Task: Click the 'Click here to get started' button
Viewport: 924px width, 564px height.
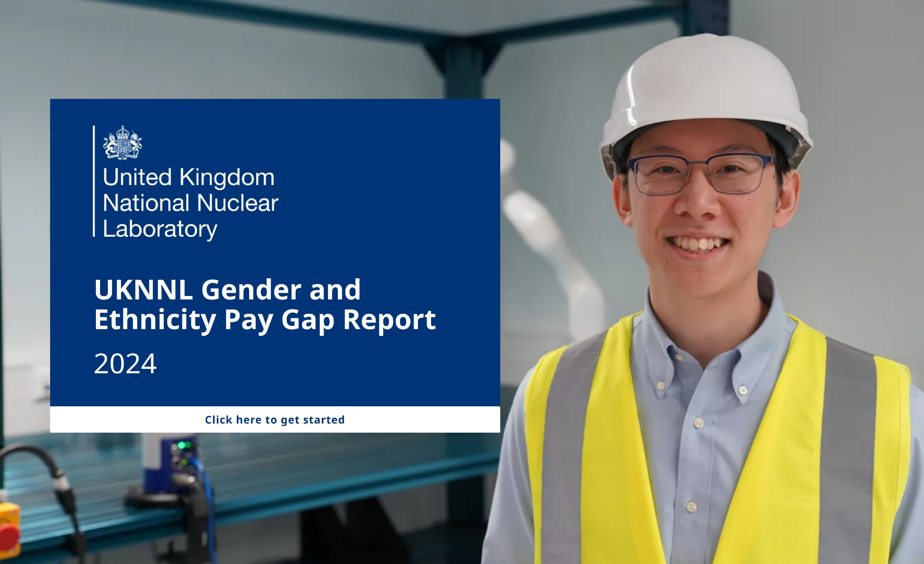Action: [x=275, y=420]
